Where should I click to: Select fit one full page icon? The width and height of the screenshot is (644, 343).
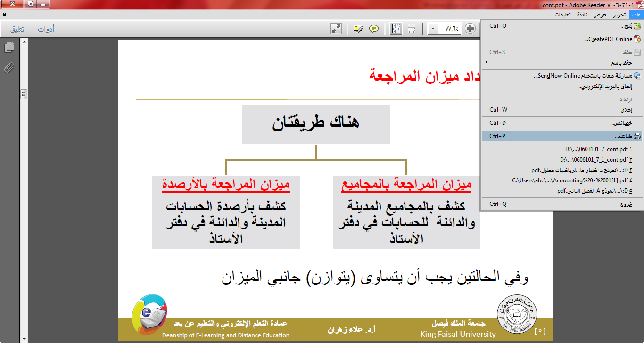(x=396, y=29)
